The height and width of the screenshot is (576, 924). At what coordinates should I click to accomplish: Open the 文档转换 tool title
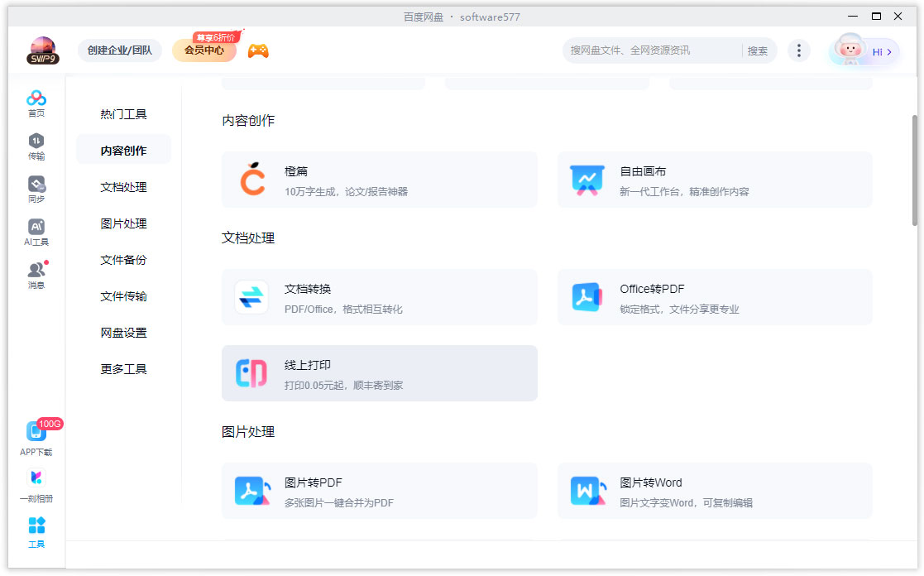308,290
